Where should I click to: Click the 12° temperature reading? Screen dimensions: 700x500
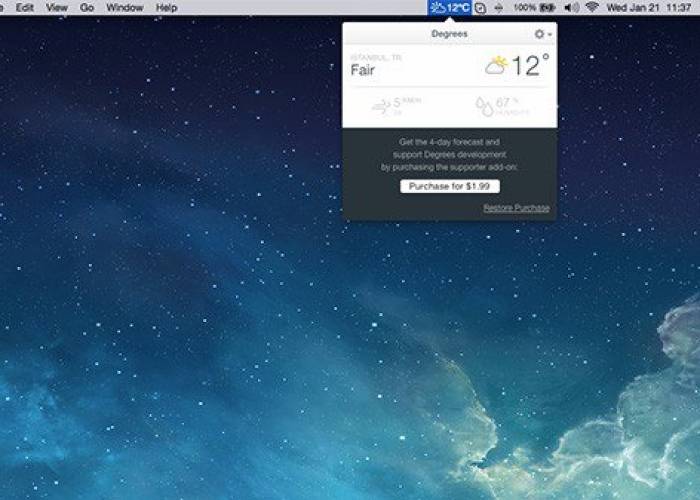pyautogui.click(x=530, y=66)
